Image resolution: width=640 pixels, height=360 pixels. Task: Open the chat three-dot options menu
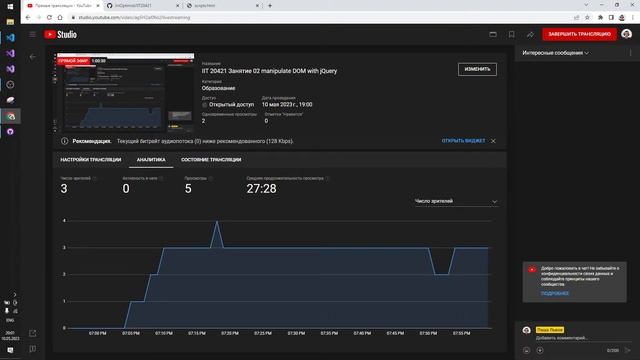point(631,53)
